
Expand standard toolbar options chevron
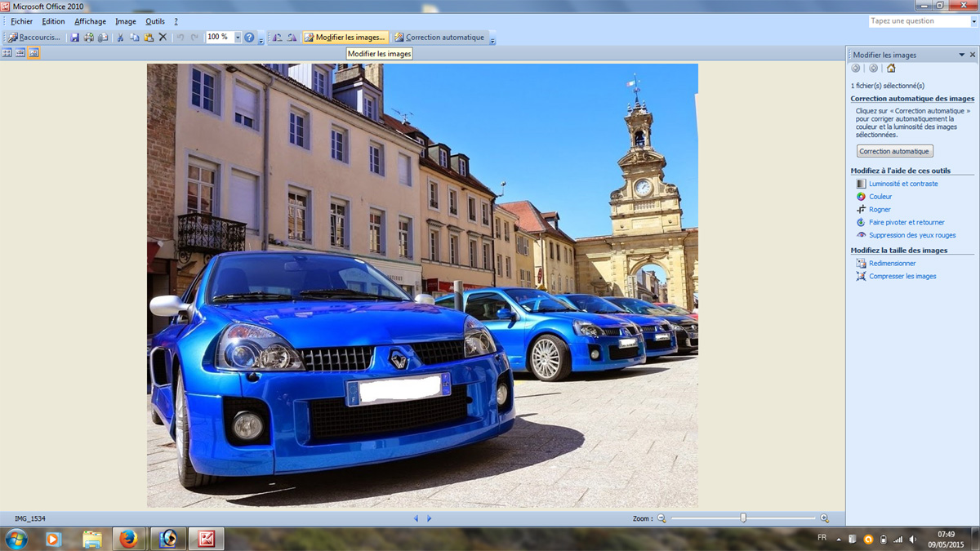pyautogui.click(x=261, y=39)
